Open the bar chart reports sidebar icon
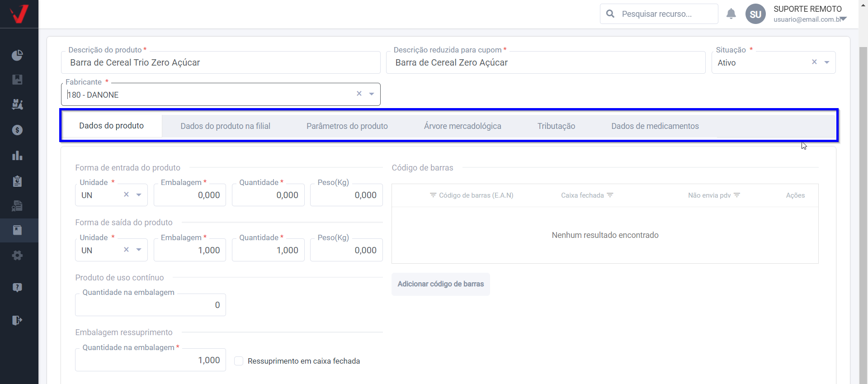868x384 pixels. pos(17,156)
